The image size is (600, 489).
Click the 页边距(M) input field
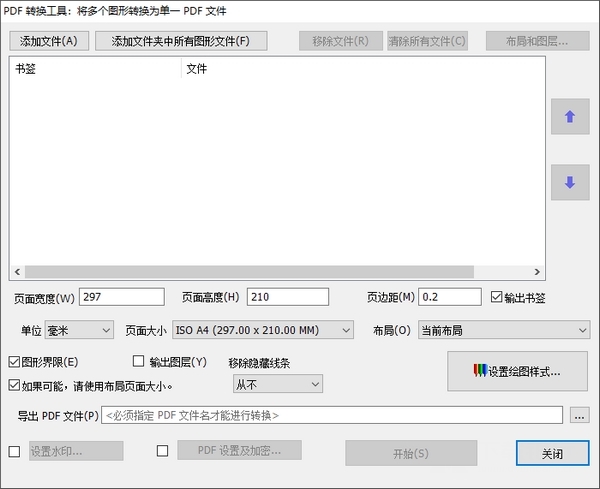(x=450, y=297)
